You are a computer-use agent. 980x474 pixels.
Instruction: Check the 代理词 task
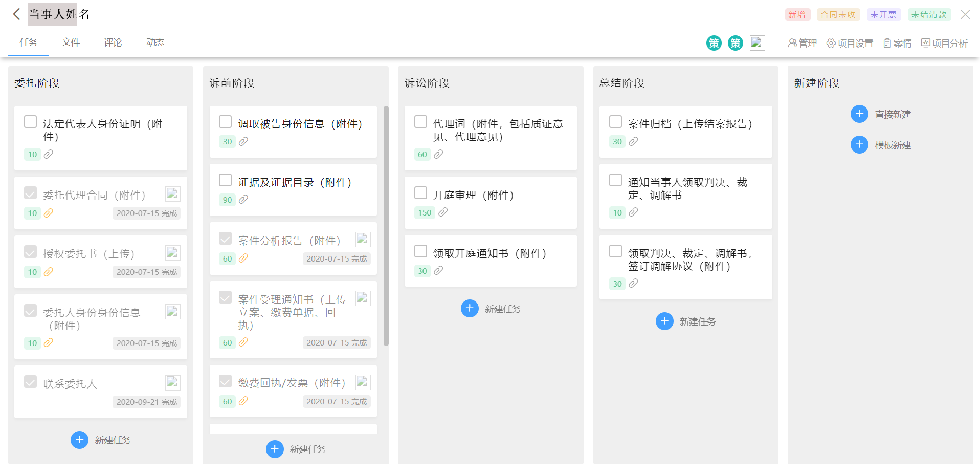421,122
